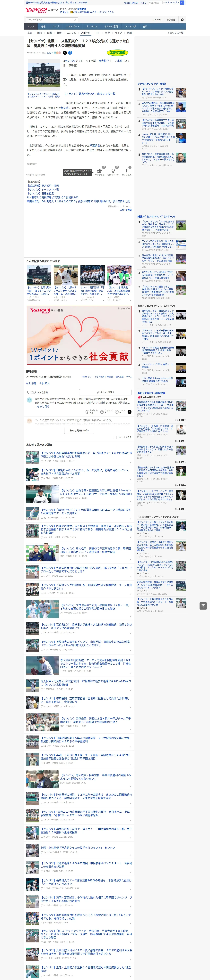
Task: Click player name 今永 昇太
Action: click(44, 384)
